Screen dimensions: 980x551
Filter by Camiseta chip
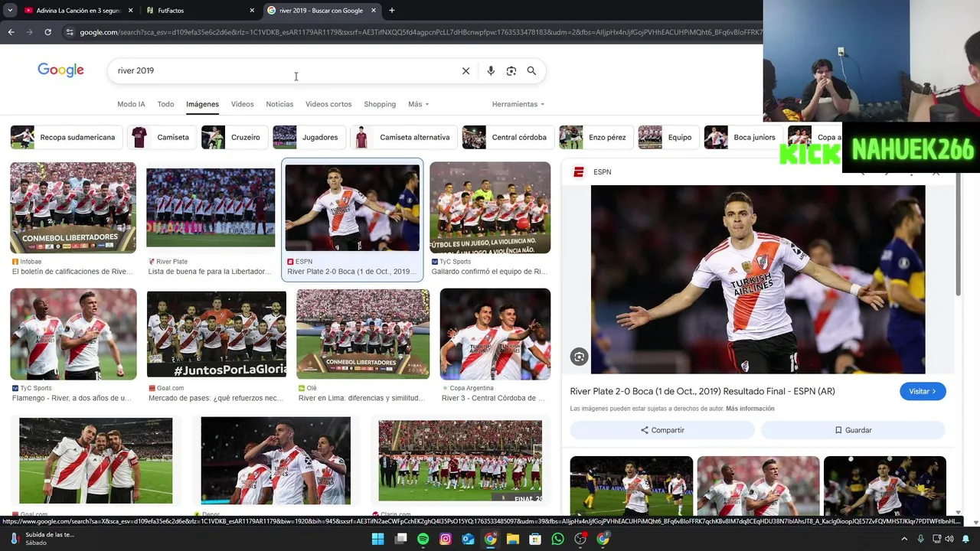tap(162, 138)
